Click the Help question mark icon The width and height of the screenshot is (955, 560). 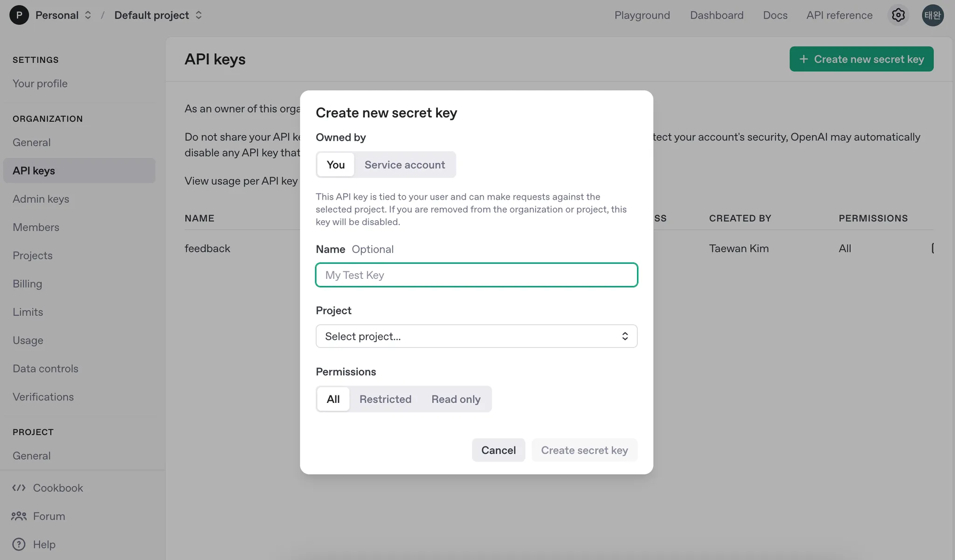19,544
